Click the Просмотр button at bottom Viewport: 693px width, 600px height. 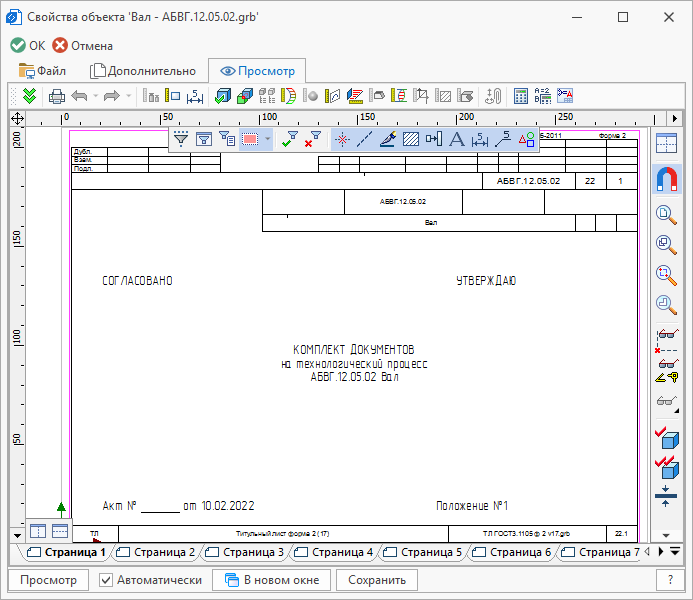point(49,580)
